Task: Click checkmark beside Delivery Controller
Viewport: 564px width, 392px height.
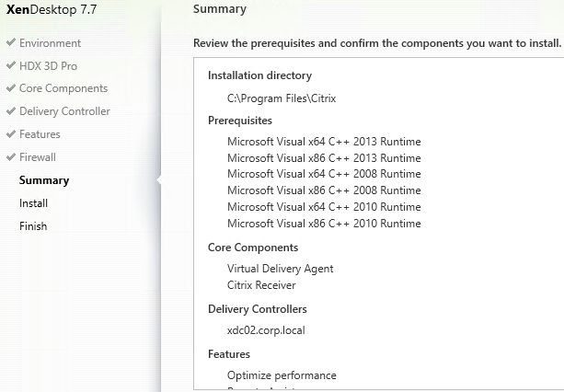Action: coord(11,110)
